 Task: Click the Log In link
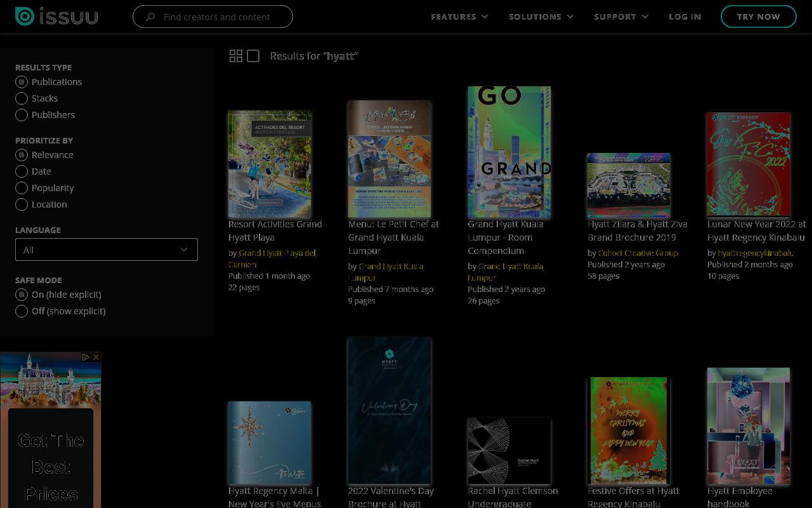click(684, 17)
